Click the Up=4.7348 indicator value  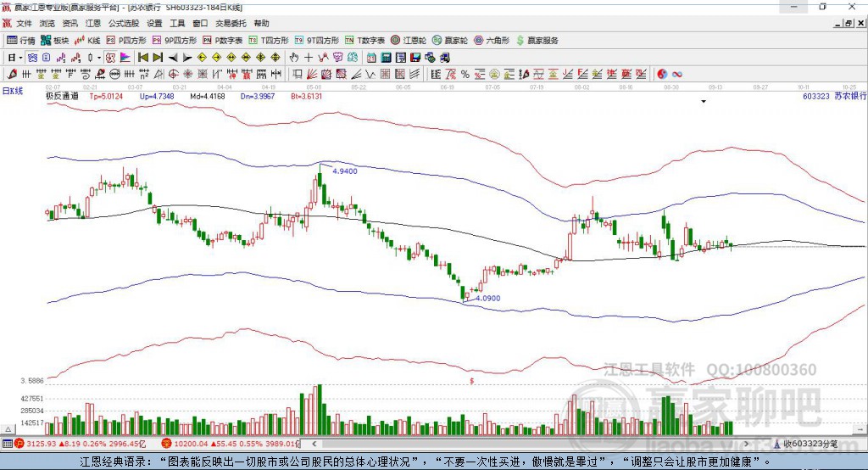click(157, 97)
